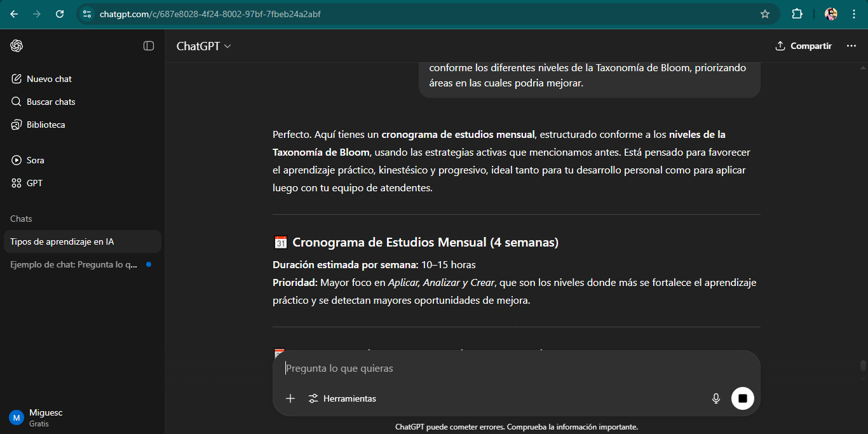Click the 'Duración estimada por semana' text
868x434 pixels.
345,264
